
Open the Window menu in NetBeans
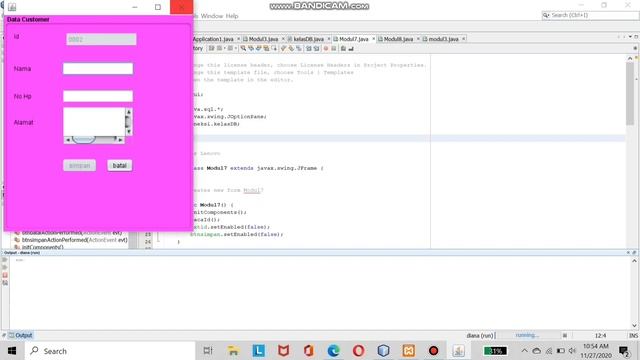[x=211, y=16]
